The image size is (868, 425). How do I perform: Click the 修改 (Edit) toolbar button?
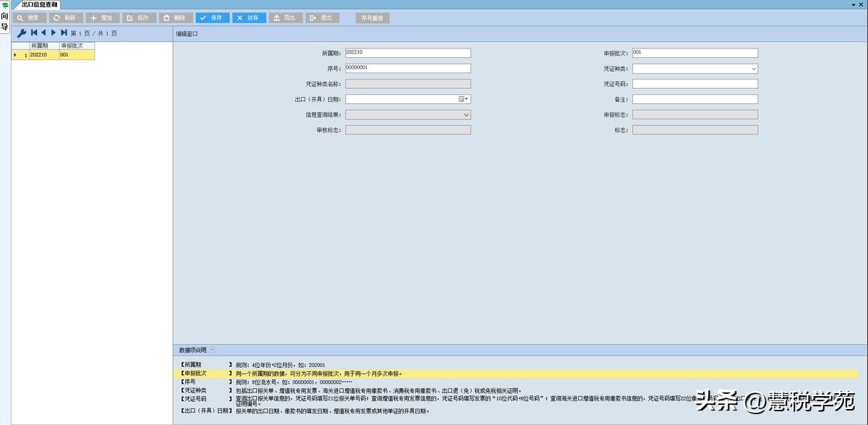coord(140,18)
